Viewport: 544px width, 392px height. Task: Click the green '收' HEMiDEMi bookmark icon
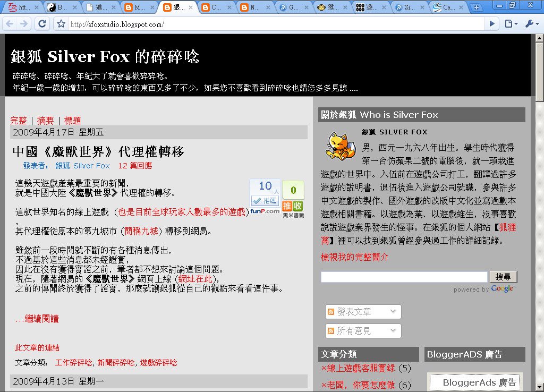tap(298, 206)
